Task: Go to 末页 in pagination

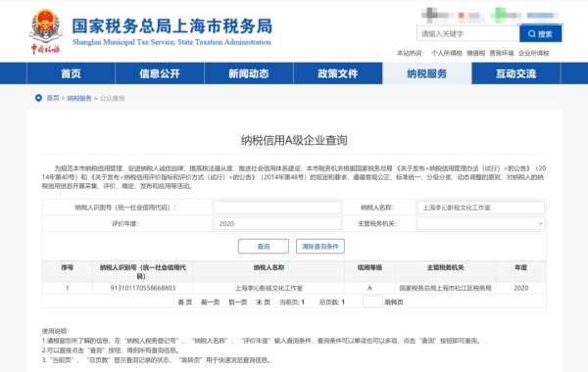Action: tap(264, 302)
